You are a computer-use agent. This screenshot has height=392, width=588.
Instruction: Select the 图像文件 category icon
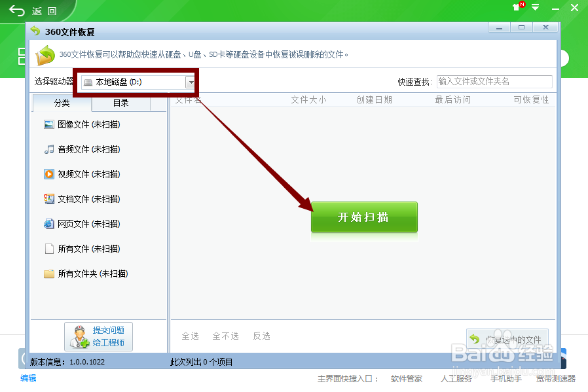click(x=49, y=124)
